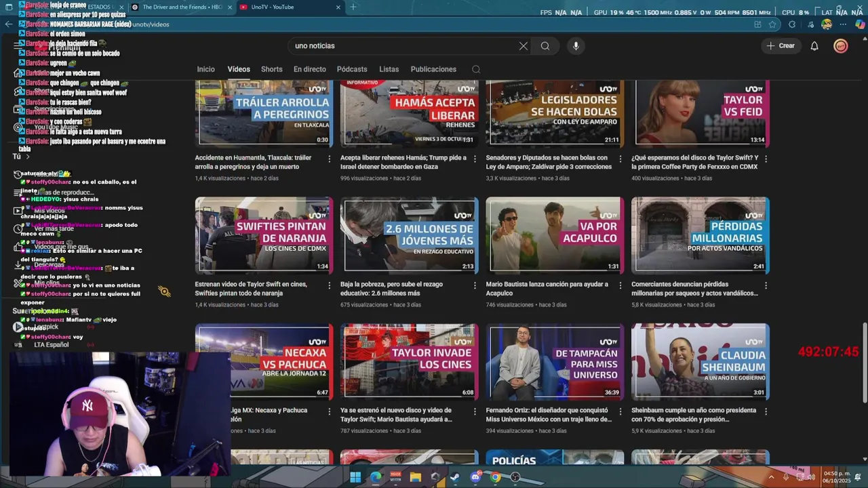Open the Pódcasts tab
Image resolution: width=868 pixels, height=488 pixels.
[x=352, y=69]
